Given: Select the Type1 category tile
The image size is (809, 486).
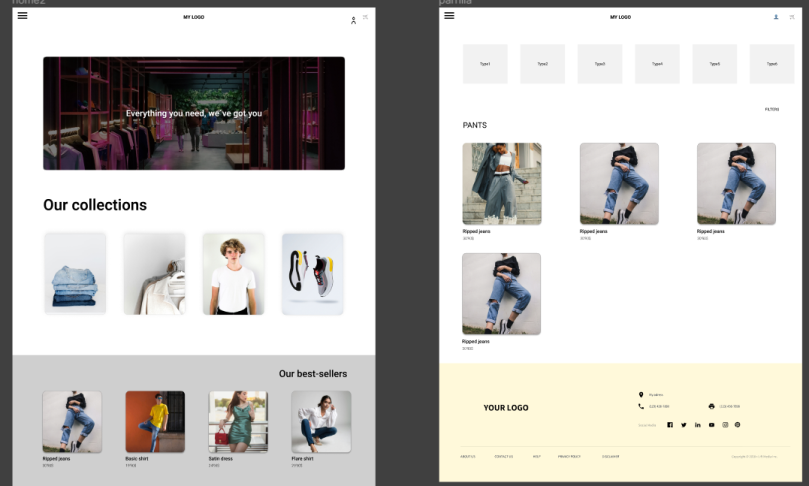Looking at the screenshot, I should [484, 64].
